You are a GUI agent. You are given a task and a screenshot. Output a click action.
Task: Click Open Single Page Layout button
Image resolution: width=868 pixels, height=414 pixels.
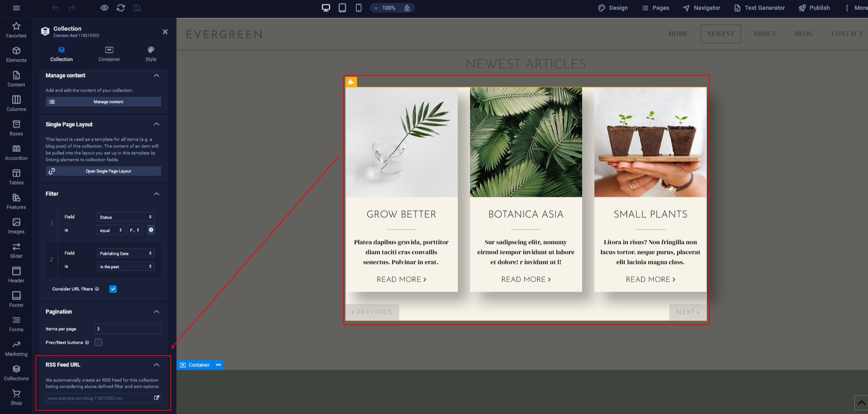pyautogui.click(x=103, y=171)
